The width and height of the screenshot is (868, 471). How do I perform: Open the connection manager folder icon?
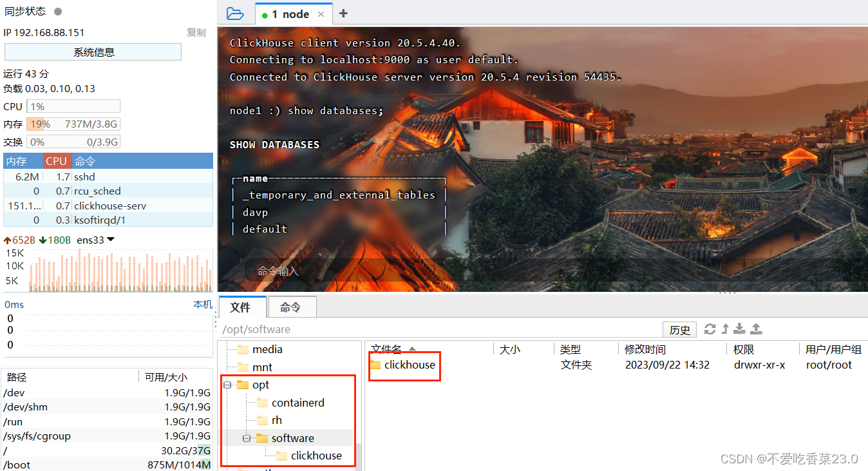(x=235, y=14)
